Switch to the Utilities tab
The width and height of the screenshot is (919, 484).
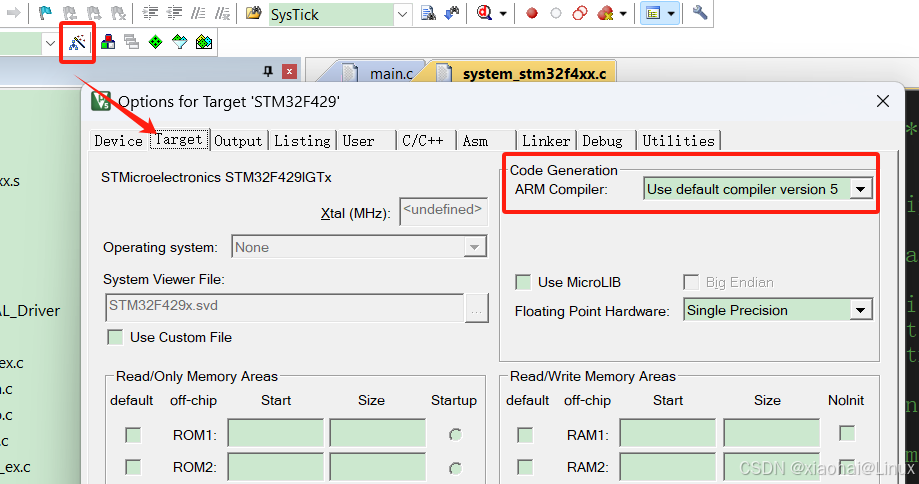[x=679, y=141]
